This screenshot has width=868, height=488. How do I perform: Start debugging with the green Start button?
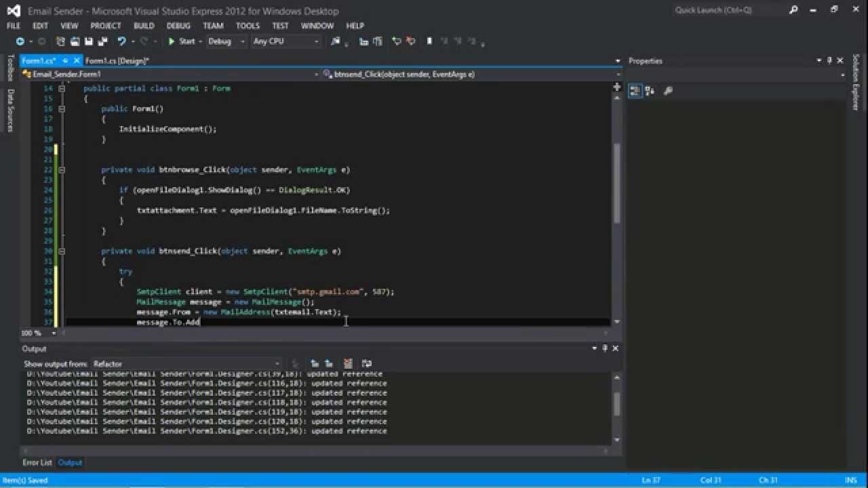(x=181, y=41)
